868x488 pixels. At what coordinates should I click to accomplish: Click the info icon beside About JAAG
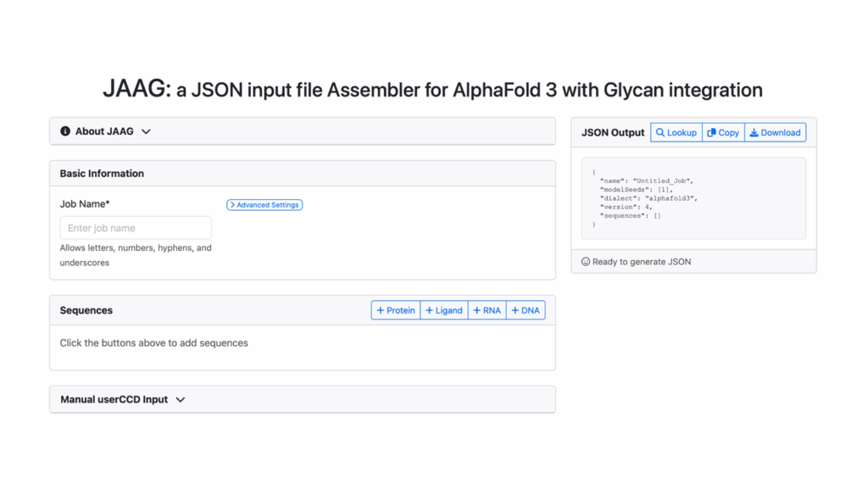[x=65, y=131]
